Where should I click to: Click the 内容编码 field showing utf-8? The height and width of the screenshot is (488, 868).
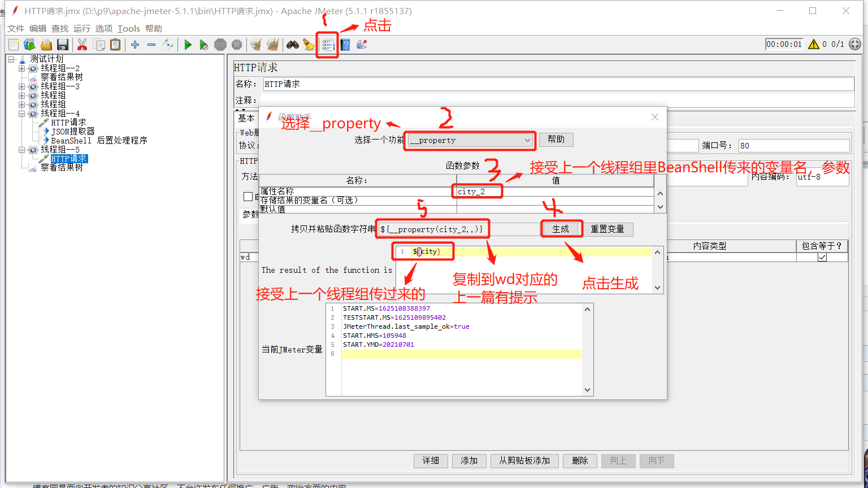pos(822,177)
